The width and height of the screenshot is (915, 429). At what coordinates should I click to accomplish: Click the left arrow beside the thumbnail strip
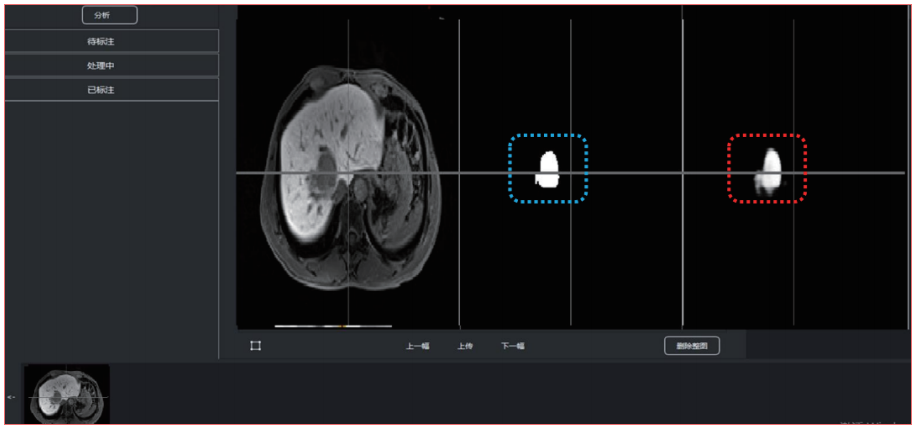tap(12, 397)
